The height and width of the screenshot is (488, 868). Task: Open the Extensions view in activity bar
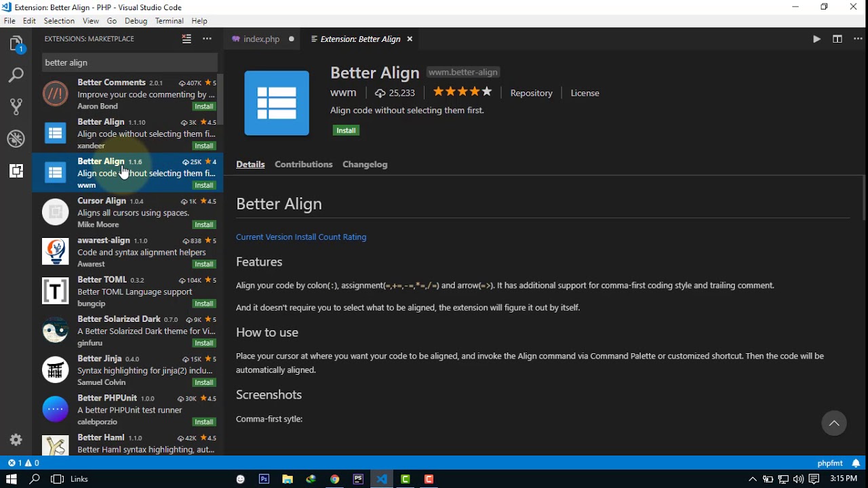(x=16, y=171)
